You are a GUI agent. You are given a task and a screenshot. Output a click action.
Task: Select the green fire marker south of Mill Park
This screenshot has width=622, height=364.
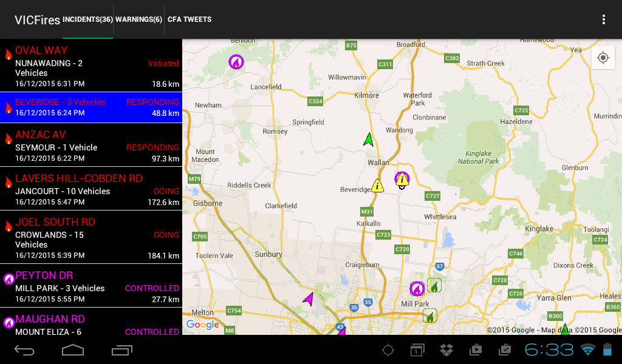430,316
